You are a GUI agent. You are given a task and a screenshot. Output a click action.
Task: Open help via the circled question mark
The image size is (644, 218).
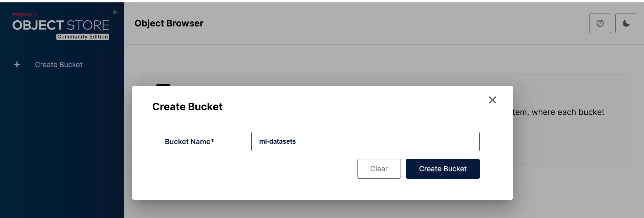600,23
